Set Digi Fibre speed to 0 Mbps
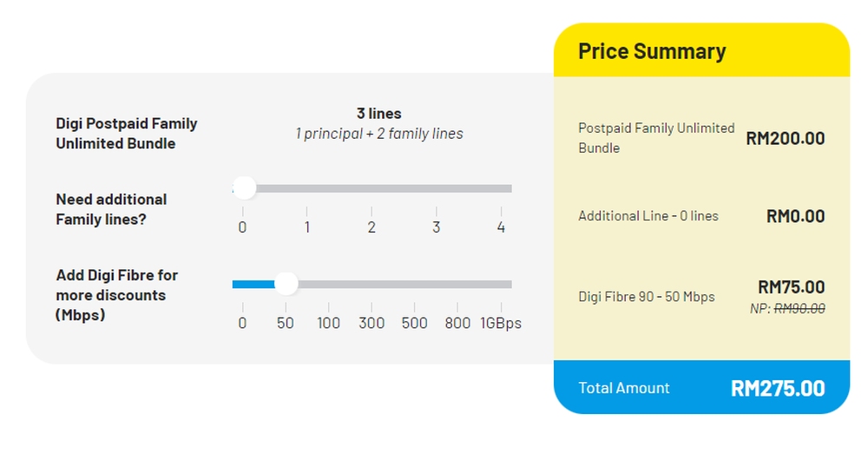Image resolution: width=868 pixels, height=454 pixels. (x=243, y=284)
